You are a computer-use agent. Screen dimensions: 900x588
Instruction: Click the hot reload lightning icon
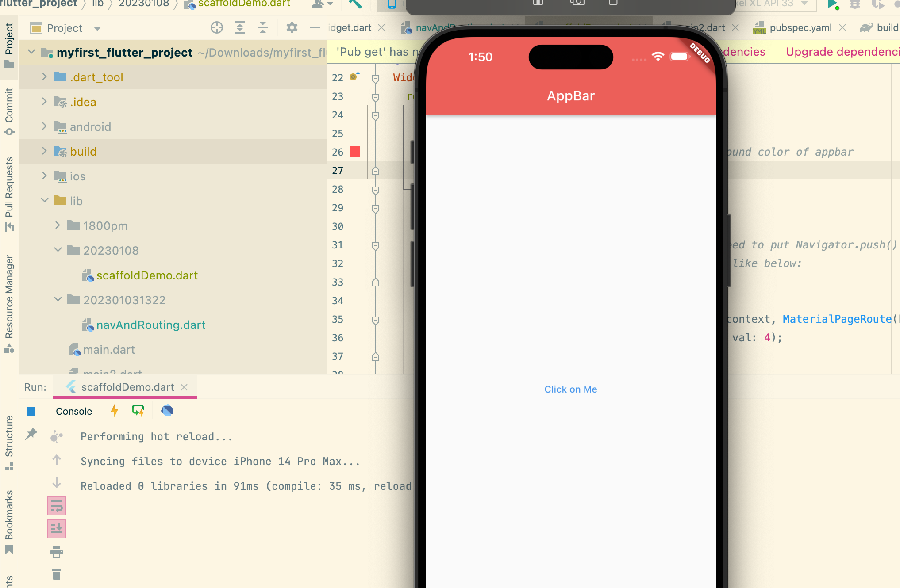pos(115,411)
